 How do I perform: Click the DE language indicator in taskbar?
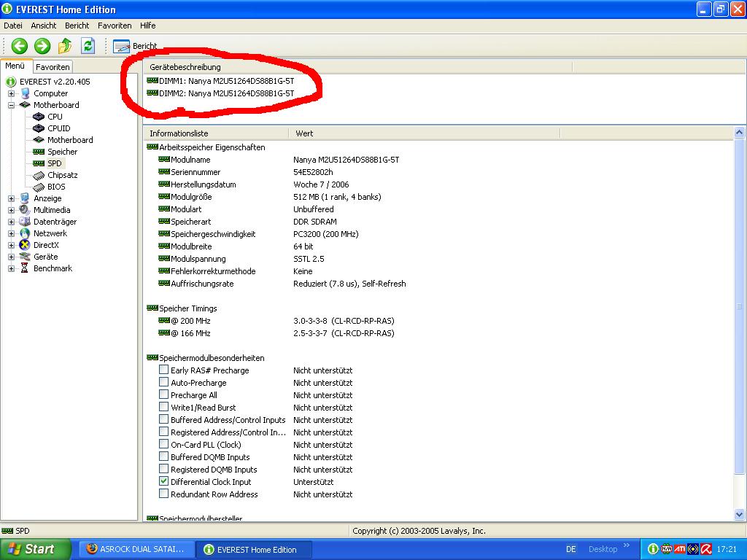coord(570,549)
